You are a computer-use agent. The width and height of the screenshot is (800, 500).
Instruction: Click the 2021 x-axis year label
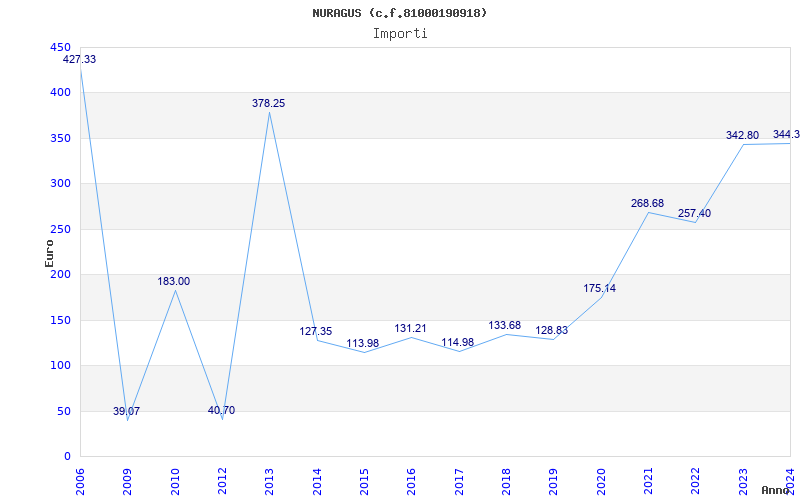pyautogui.click(x=648, y=482)
